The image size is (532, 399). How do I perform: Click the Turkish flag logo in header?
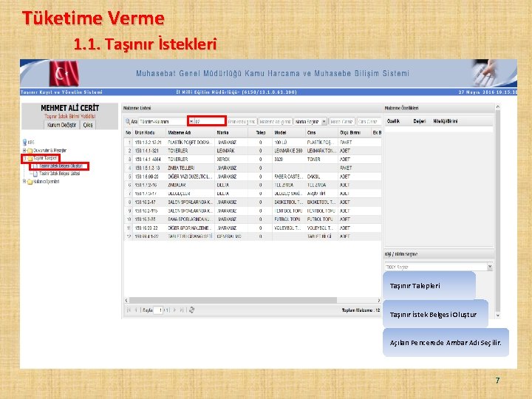pyautogui.click(x=64, y=73)
